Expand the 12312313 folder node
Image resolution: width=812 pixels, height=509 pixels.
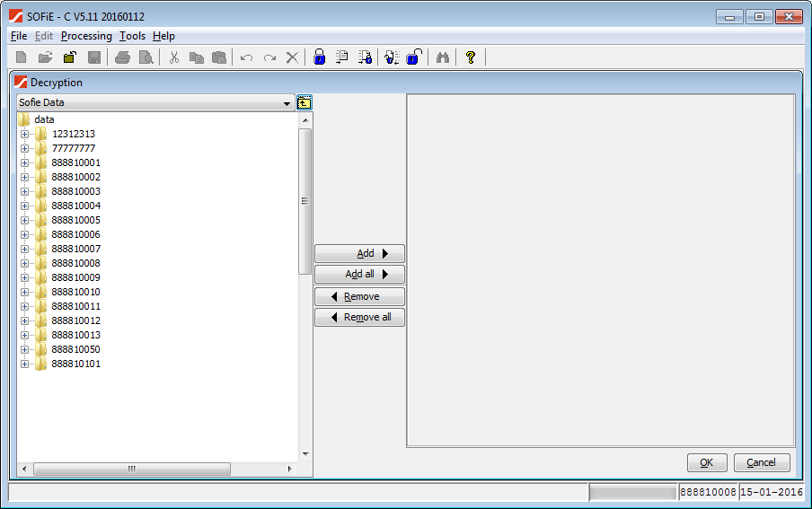[24, 134]
